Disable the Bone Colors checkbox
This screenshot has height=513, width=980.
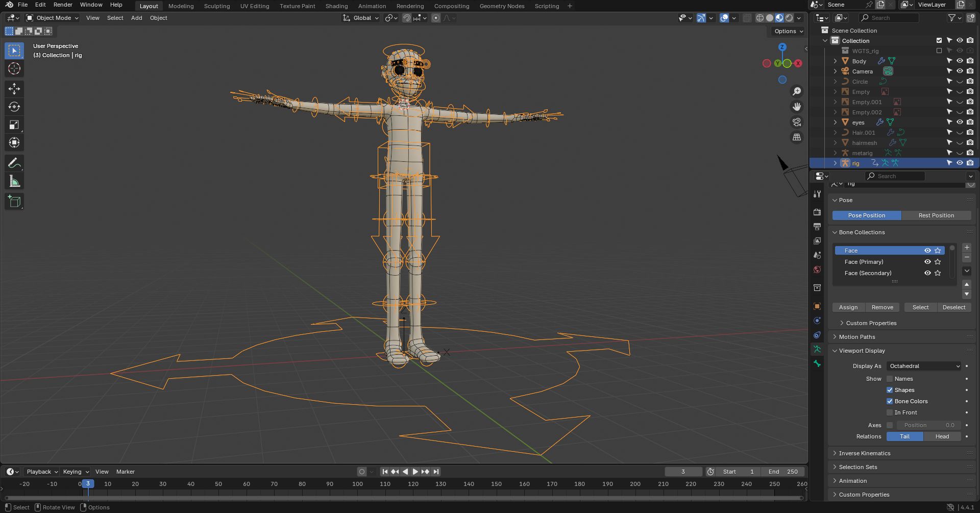890,401
